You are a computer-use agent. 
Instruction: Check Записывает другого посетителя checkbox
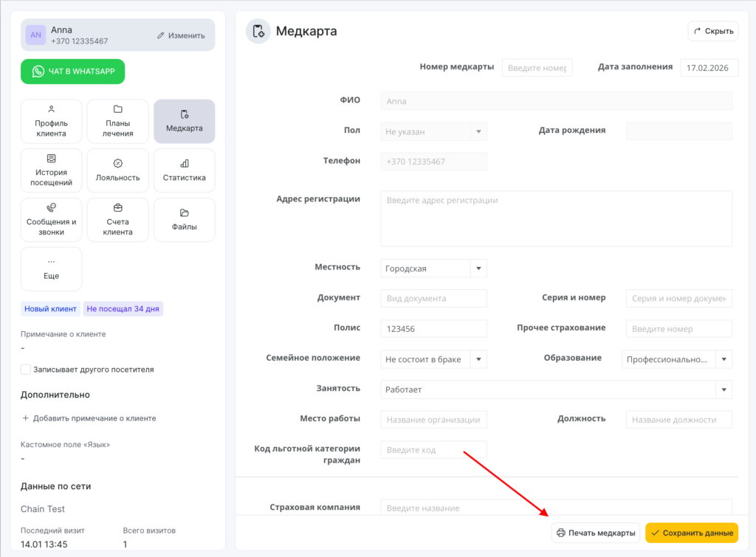click(26, 369)
